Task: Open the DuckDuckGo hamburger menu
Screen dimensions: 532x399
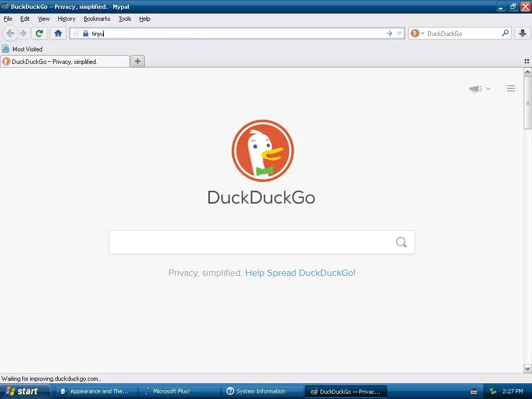Action: pos(511,88)
